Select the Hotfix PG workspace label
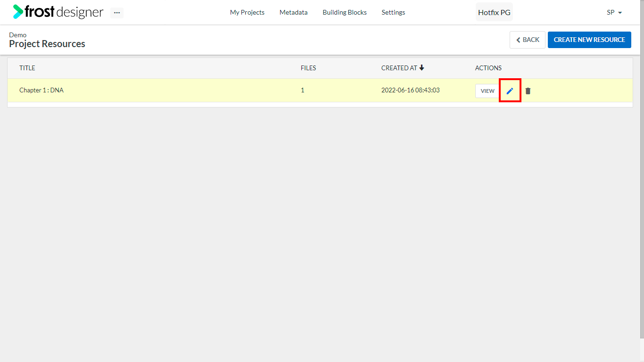644x362 pixels. pyautogui.click(x=494, y=12)
